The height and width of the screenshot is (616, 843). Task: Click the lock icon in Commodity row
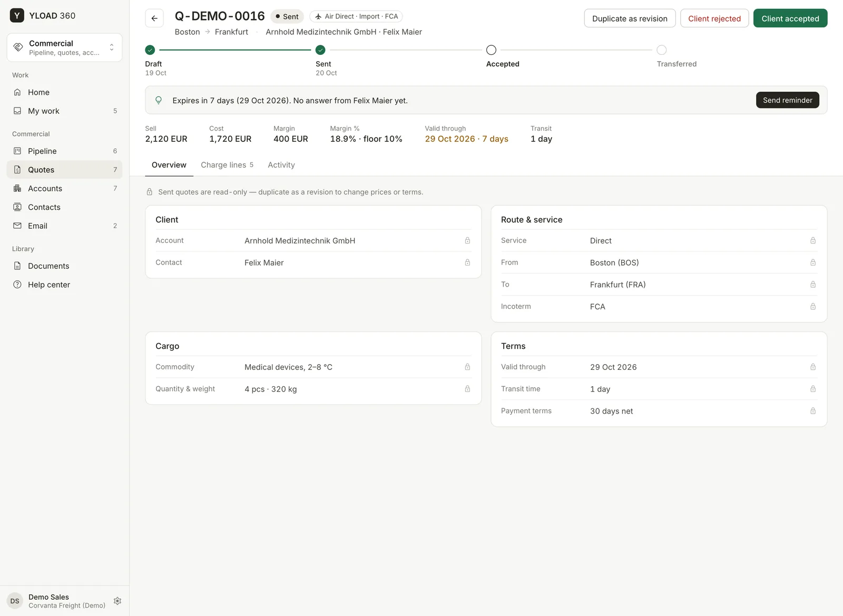coord(467,367)
